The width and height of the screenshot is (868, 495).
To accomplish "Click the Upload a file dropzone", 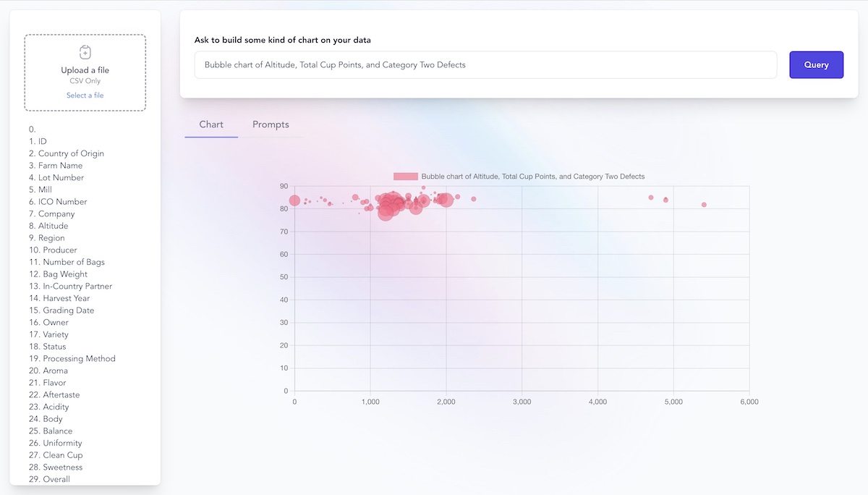I will pyautogui.click(x=85, y=72).
